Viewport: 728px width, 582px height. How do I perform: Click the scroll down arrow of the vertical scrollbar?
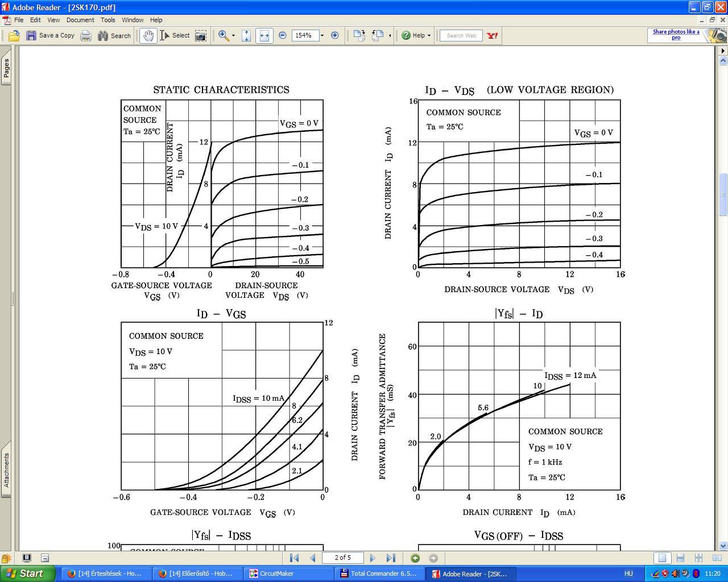[x=723, y=546]
